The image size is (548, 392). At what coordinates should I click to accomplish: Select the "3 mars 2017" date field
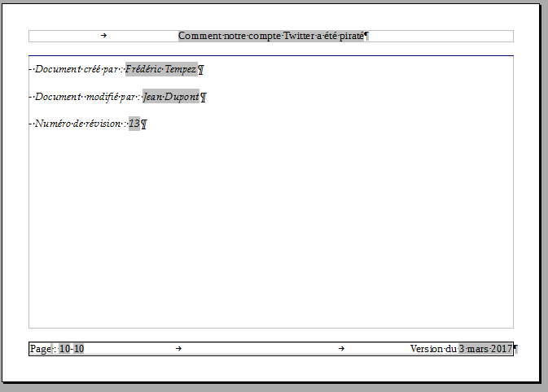485,349
